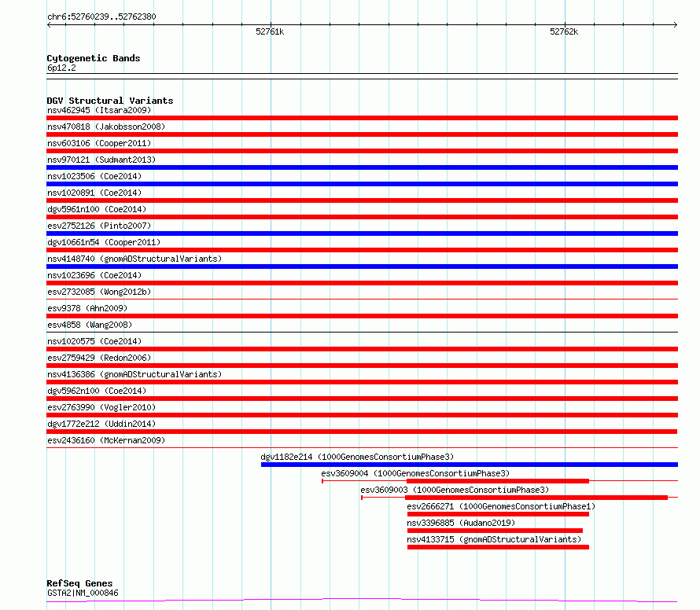Select the blue bar under esv2752126 (Pinto2007)
Image resolution: width=700 pixels, height=610 pixels.
pyautogui.click(x=362, y=233)
